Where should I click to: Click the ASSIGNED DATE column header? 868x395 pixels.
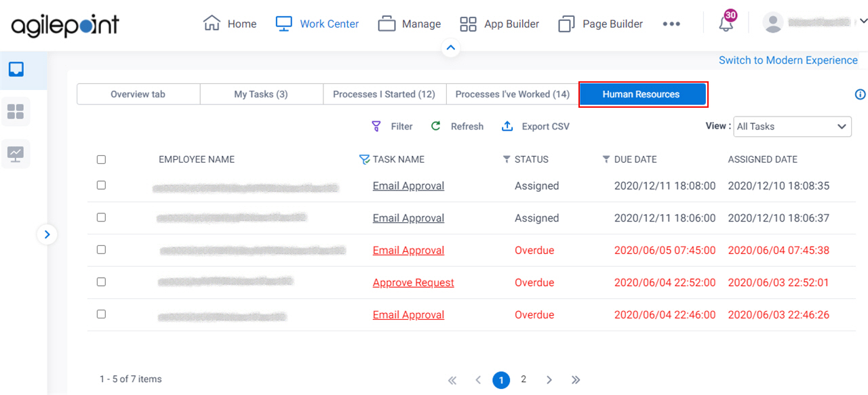tap(763, 160)
